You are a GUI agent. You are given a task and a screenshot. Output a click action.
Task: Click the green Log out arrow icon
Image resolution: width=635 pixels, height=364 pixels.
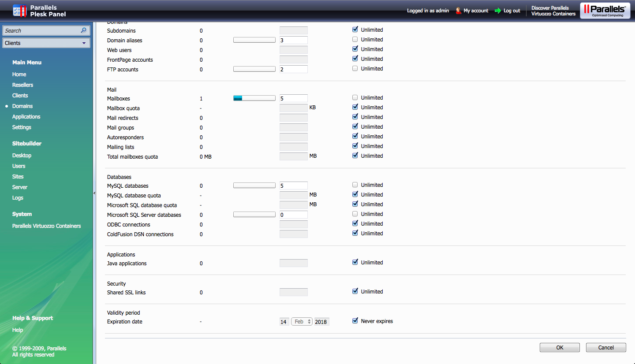click(498, 11)
